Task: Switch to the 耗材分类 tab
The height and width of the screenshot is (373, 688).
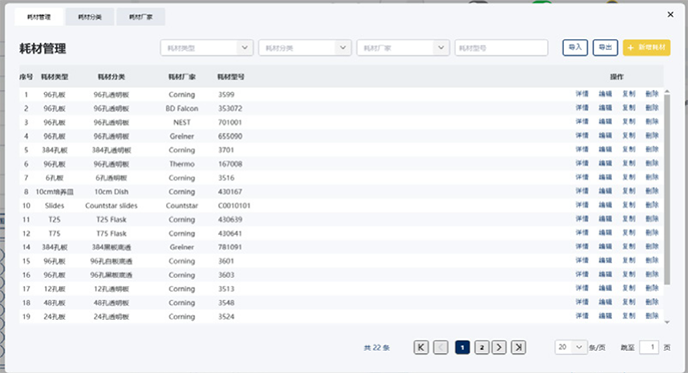Action: coord(90,17)
